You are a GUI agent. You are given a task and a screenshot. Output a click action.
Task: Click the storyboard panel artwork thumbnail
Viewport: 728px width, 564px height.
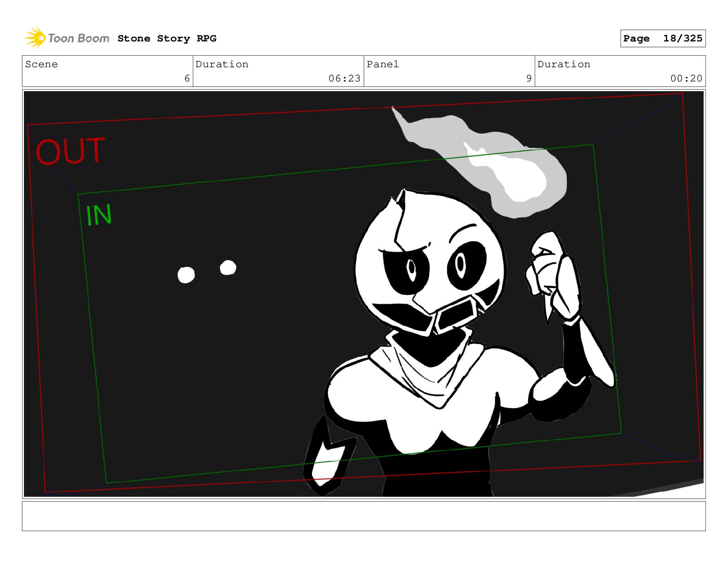tap(364, 294)
